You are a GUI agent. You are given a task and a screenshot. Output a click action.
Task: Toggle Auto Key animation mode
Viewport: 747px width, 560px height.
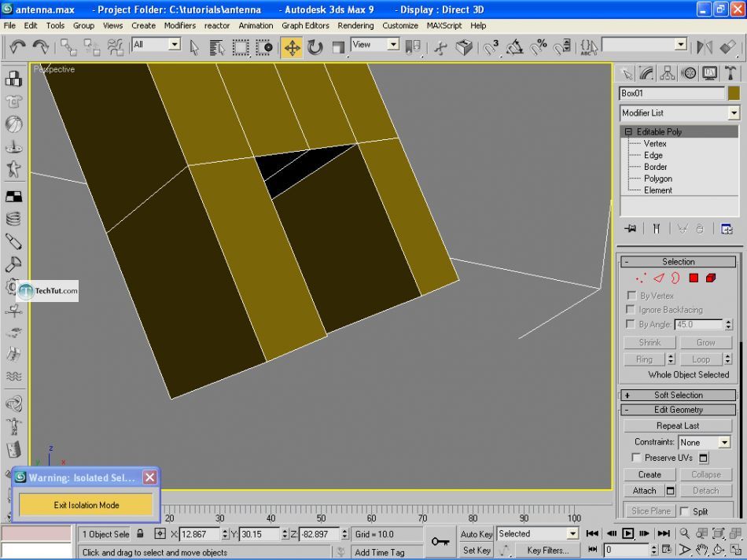tap(477, 534)
